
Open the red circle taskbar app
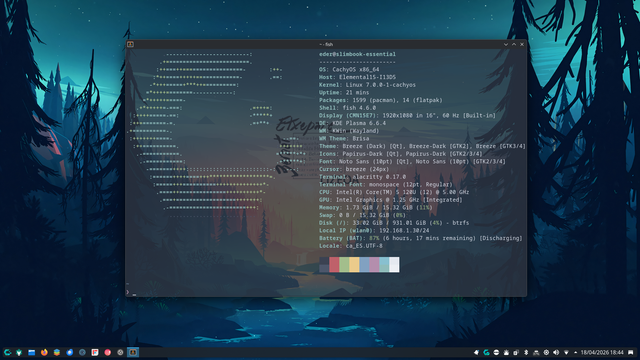pos(107,352)
